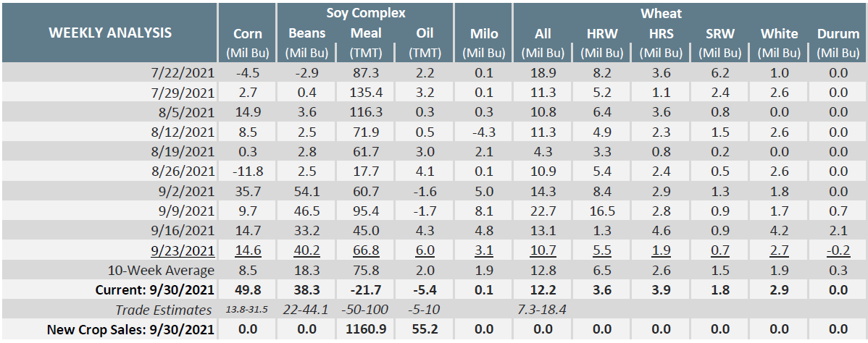
Task: Click the Soy Complex group header
Action: pyautogui.click(x=366, y=13)
